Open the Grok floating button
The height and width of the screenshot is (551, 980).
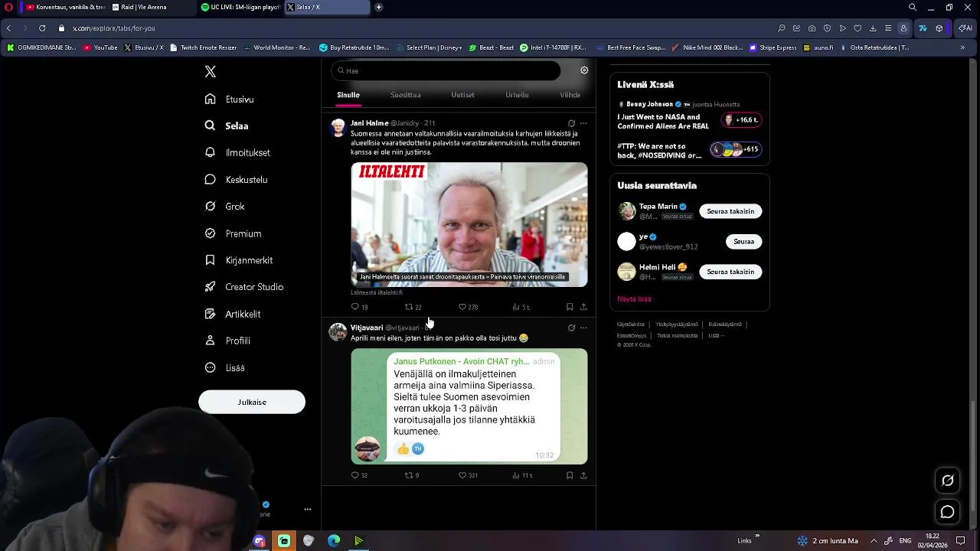[948, 481]
